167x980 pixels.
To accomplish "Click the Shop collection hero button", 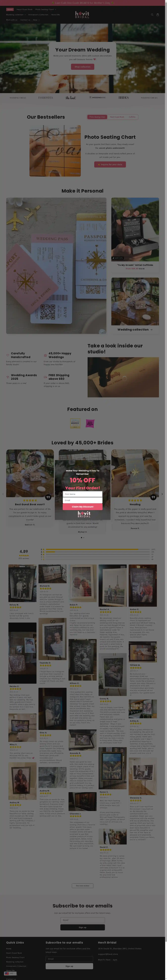I will pos(82,67).
